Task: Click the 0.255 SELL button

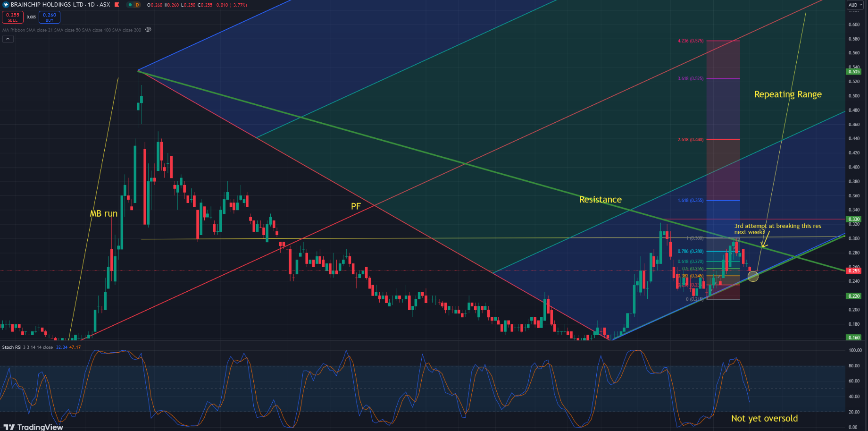Action: (13, 17)
